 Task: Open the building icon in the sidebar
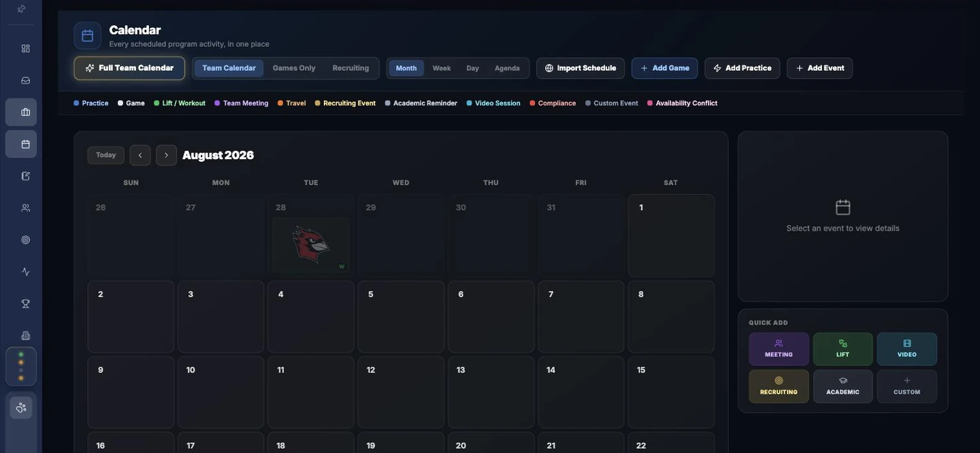(26, 335)
